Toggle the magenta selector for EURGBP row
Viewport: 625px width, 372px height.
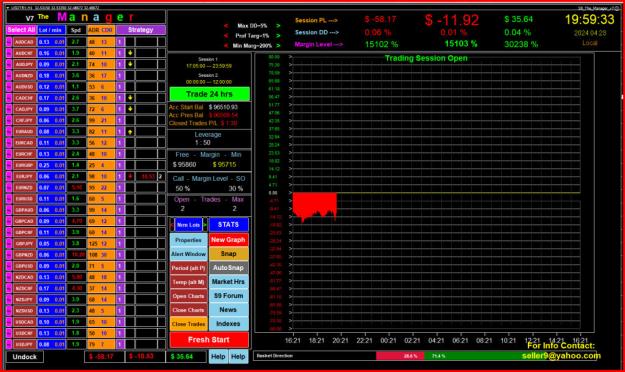pos(9,165)
